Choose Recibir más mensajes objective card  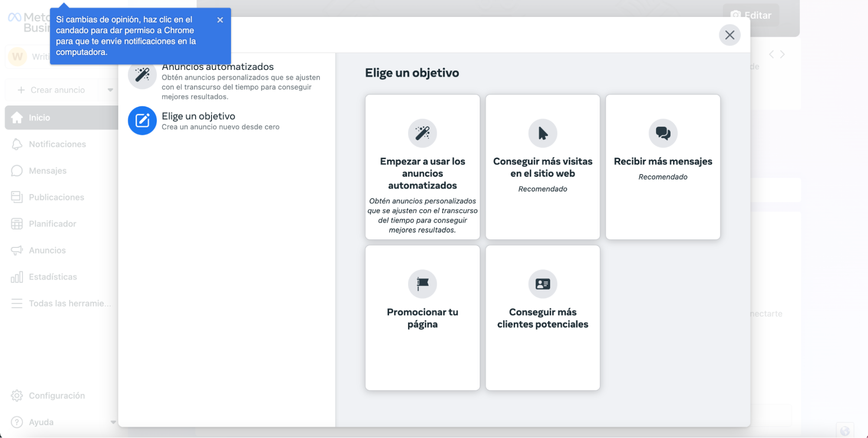(663, 167)
